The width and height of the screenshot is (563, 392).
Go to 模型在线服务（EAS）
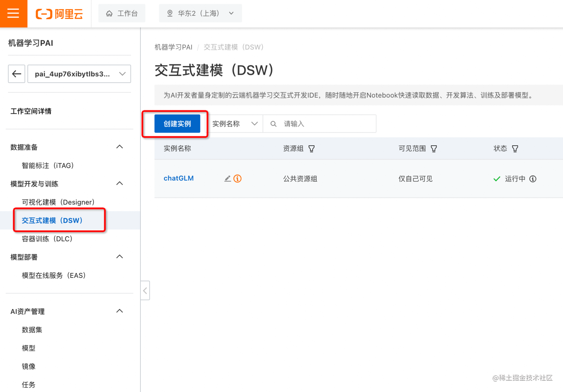tap(54, 275)
